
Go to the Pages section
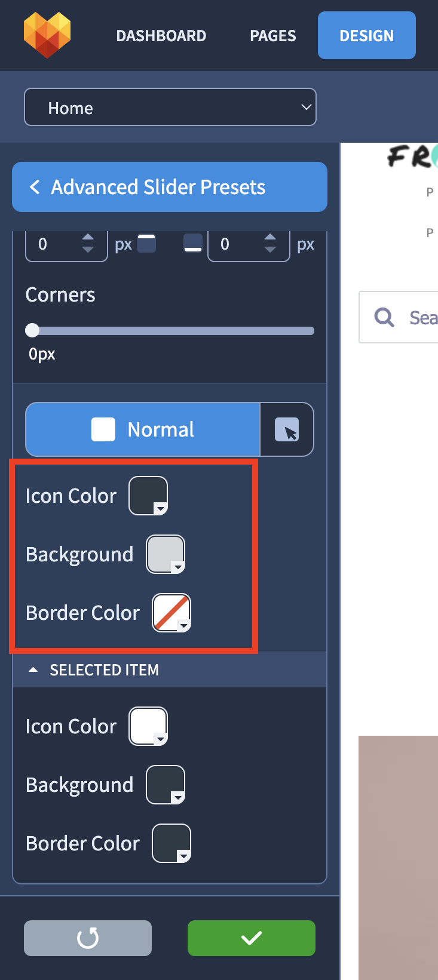coord(272,36)
